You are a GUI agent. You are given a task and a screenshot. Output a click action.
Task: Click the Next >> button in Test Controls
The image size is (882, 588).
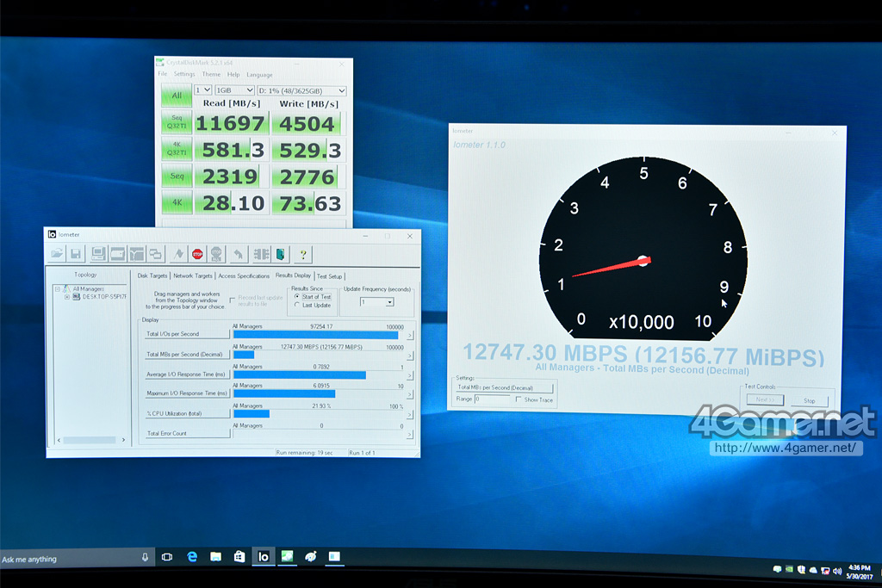coord(765,399)
